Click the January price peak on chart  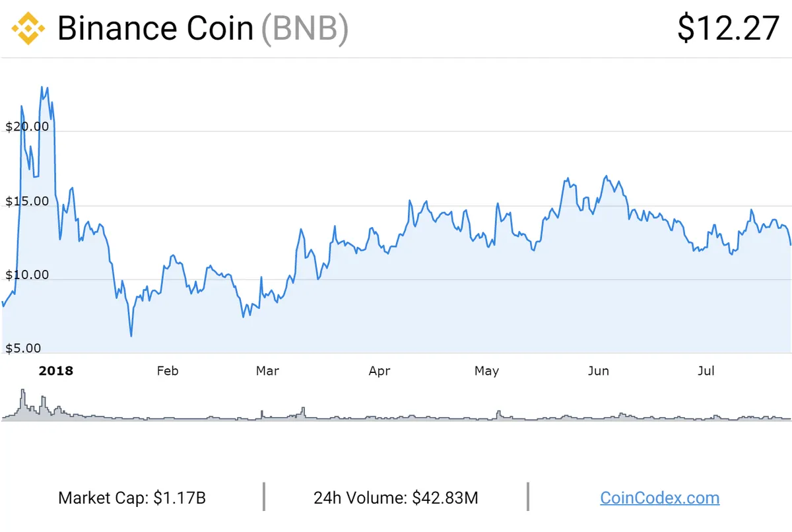tap(44, 87)
